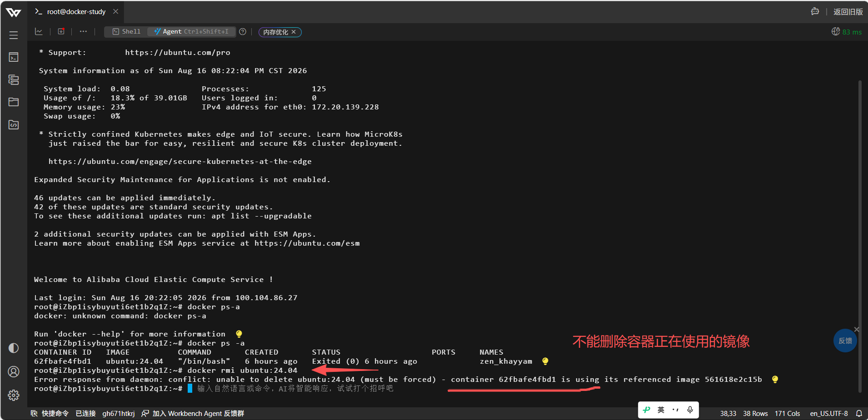Open the user account icon in the sidebar
868x420 pixels.
pos(14,372)
